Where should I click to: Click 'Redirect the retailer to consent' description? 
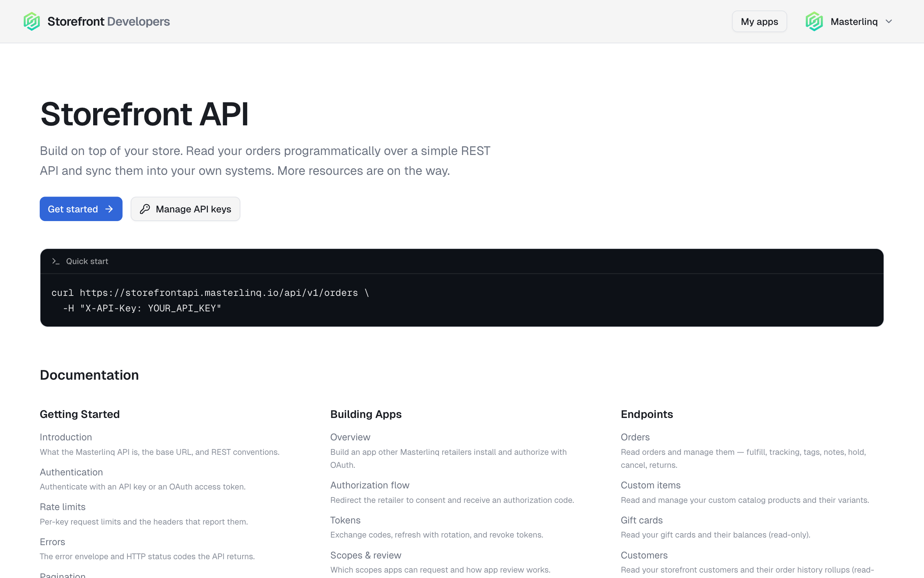pyautogui.click(x=452, y=500)
